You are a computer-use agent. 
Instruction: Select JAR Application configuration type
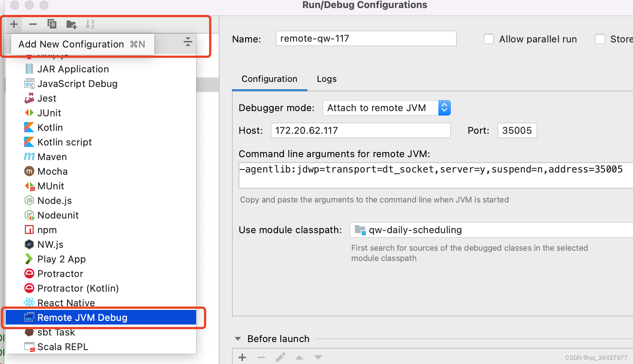[x=101, y=69]
